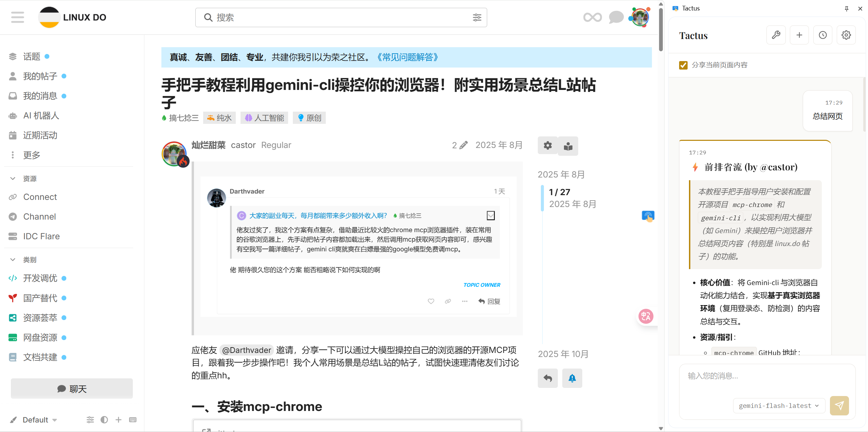This screenshot has height=432, width=868.
Task: Open chat from the header chat bubble
Action: (x=616, y=17)
